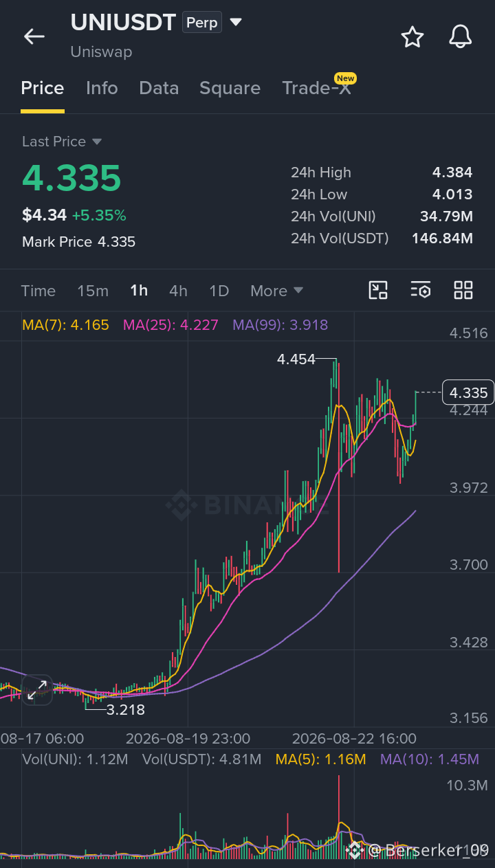Tap the +5.35% change percentage

[x=99, y=216]
